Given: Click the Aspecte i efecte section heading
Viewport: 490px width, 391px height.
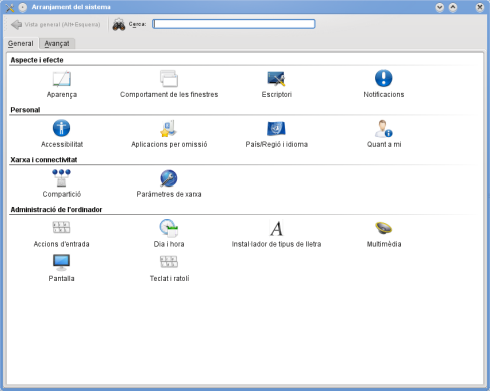Looking at the screenshot, I should click(37, 60).
